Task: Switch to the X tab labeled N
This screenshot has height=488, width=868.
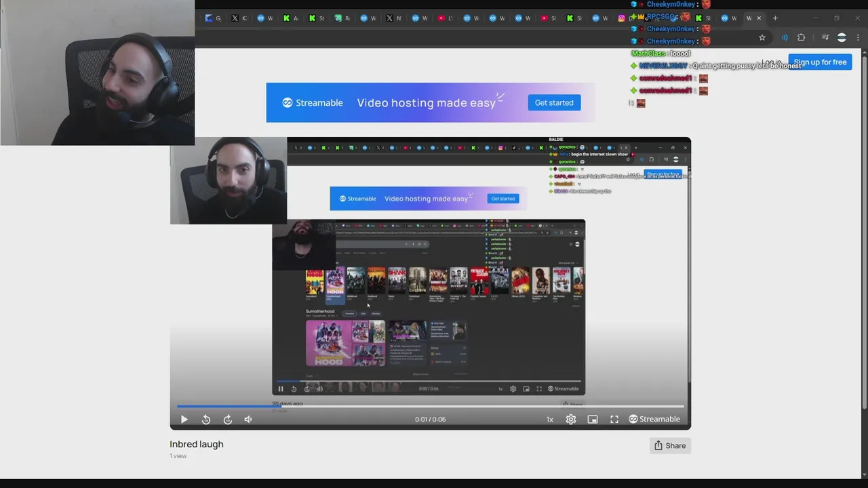Action: coord(394,18)
